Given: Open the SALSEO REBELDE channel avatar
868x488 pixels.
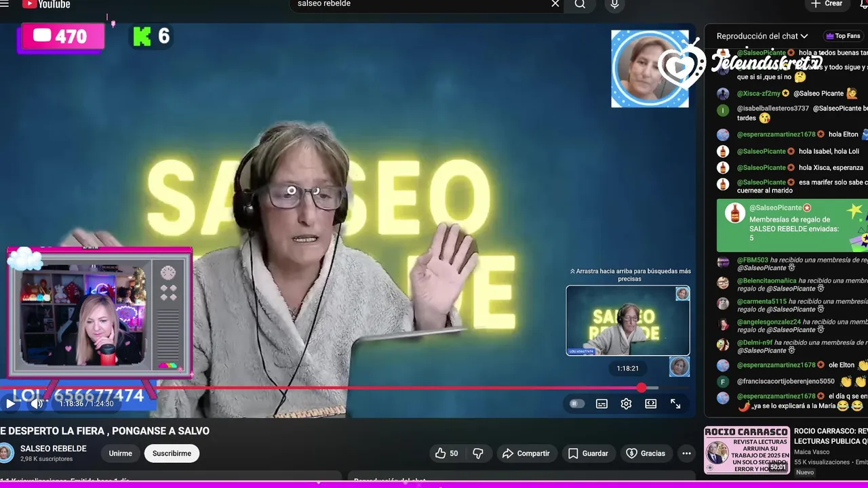Looking at the screenshot, I should (x=6, y=453).
